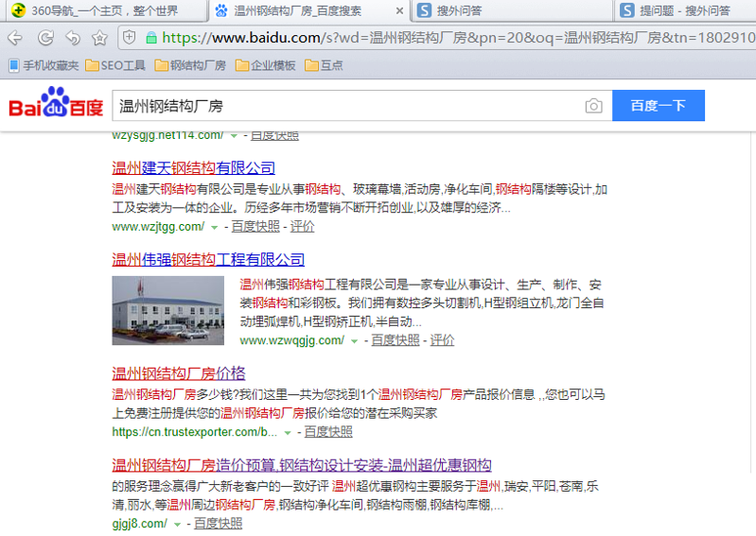Open 百度快照 for gjgj8.com

point(218,523)
